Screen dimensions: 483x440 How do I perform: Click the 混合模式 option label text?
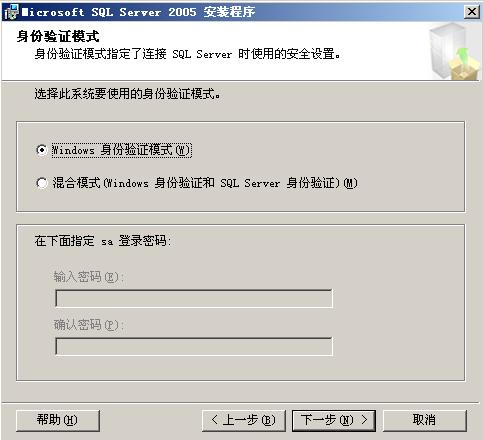coord(205,183)
